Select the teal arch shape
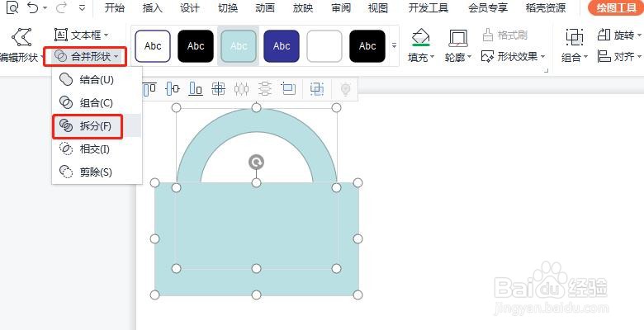This screenshot has height=330, width=644. point(256,120)
